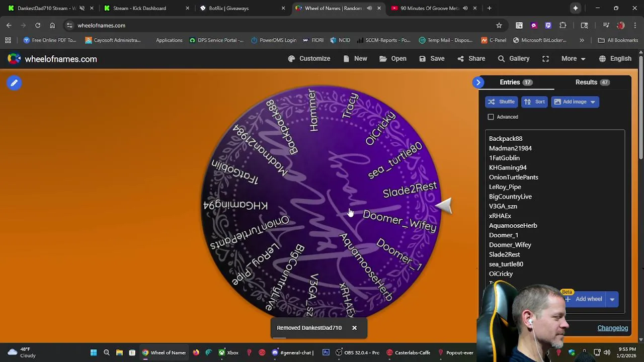Open the Windows Start menu
The width and height of the screenshot is (644, 362).
[x=94, y=352]
